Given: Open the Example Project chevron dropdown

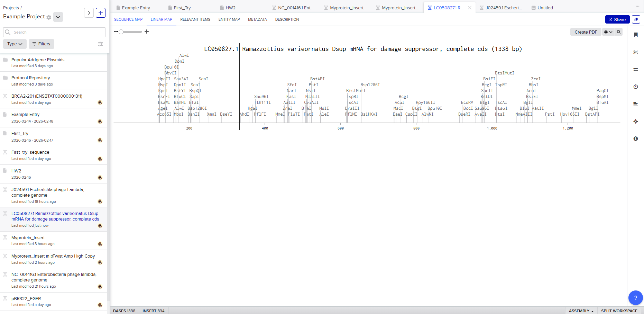Looking at the screenshot, I should [58, 17].
